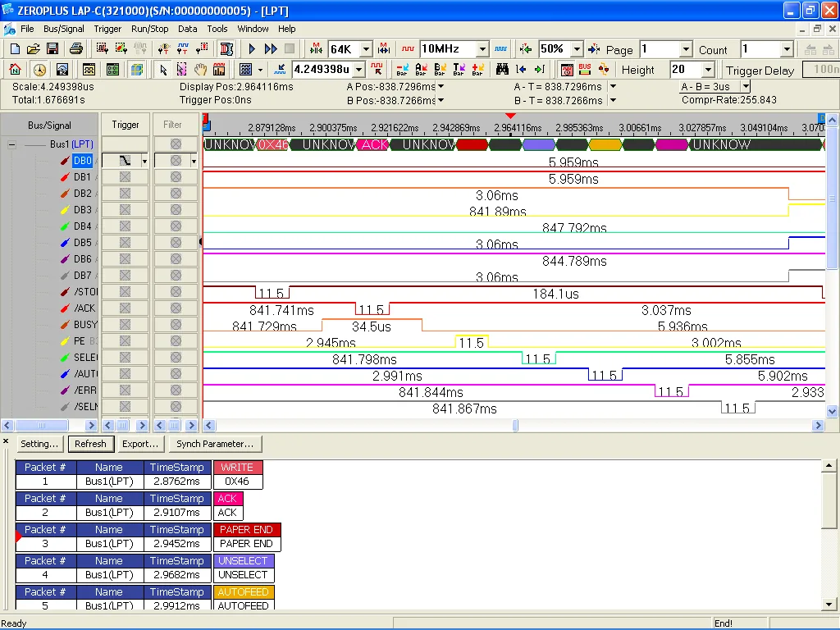The width and height of the screenshot is (840, 630).
Task: Toggle the /ACK trigger condition box
Action: tap(125, 308)
